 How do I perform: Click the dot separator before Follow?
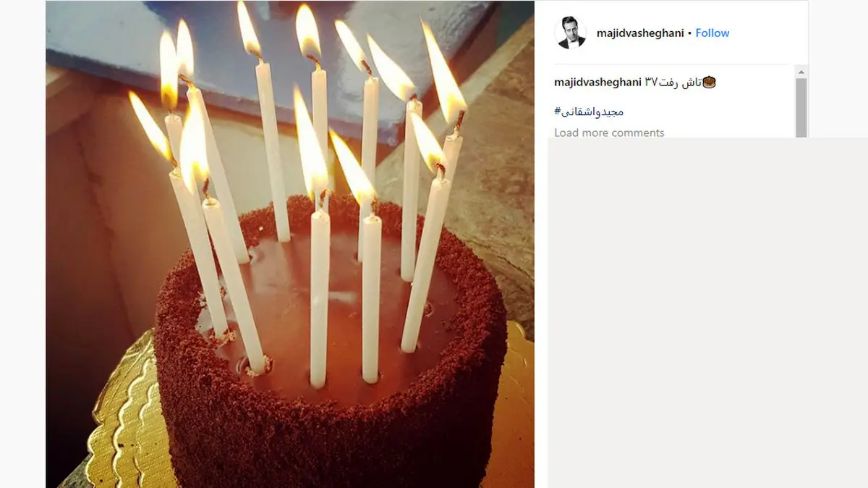tap(690, 33)
